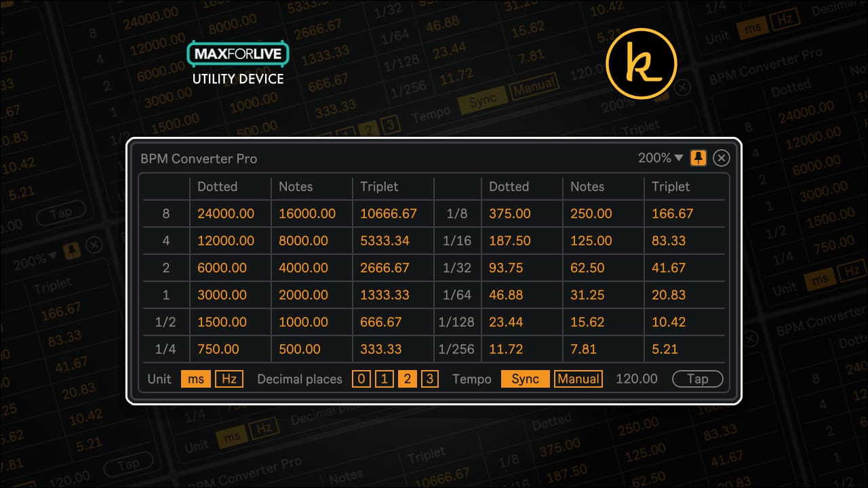Select dotted value 23.44 in 1/128 row

tap(506, 322)
